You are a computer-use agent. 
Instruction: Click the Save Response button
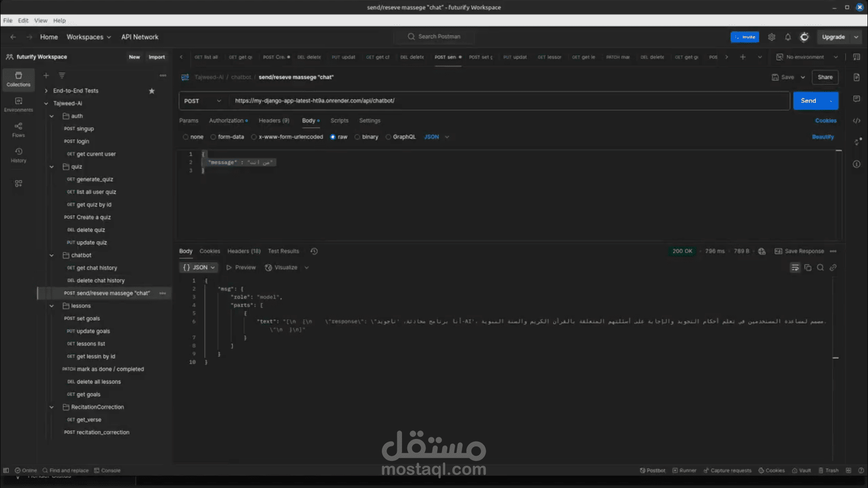[799, 251]
